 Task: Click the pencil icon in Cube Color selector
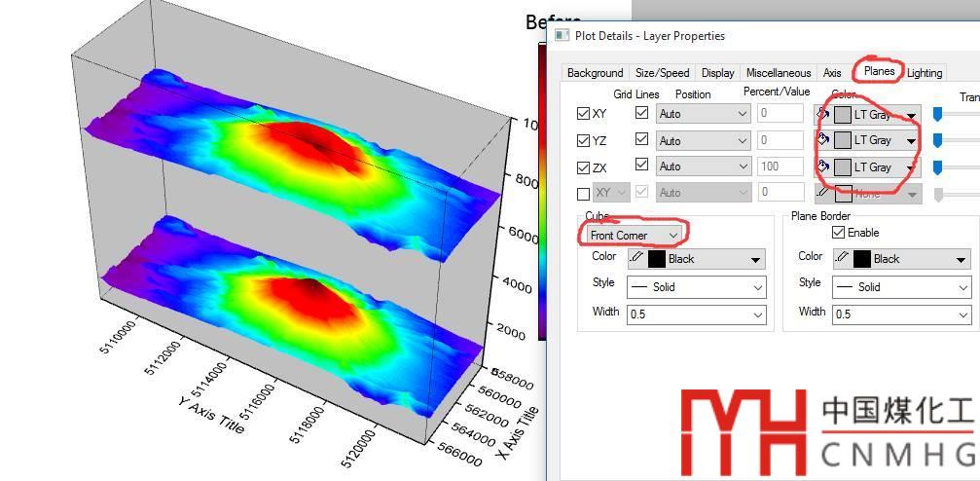click(x=636, y=259)
